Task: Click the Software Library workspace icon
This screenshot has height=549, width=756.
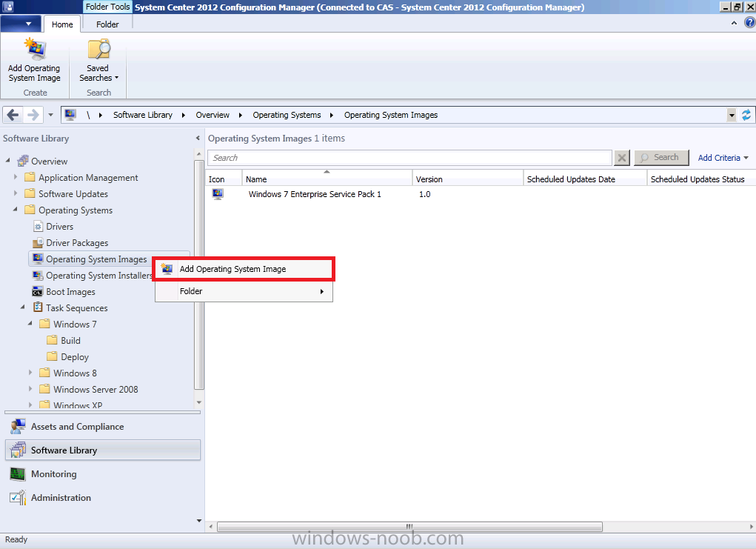Action: coord(18,450)
